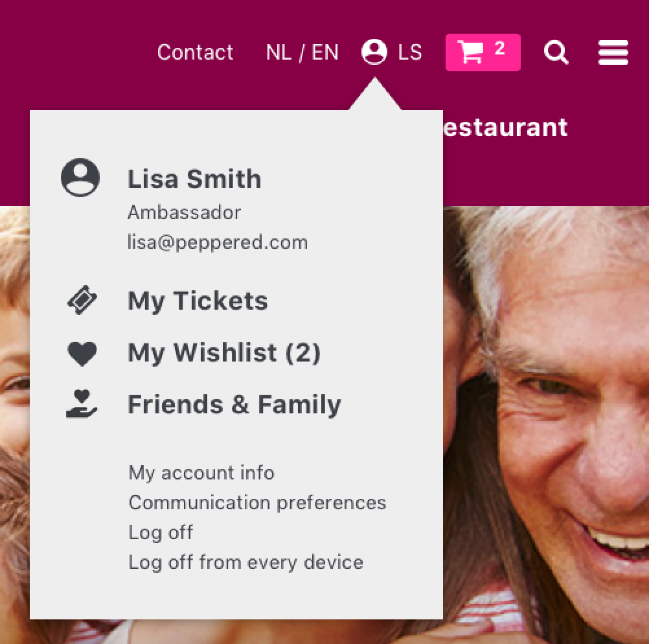Select Log off from every device
Screen dimensions: 649x644
pos(246,562)
